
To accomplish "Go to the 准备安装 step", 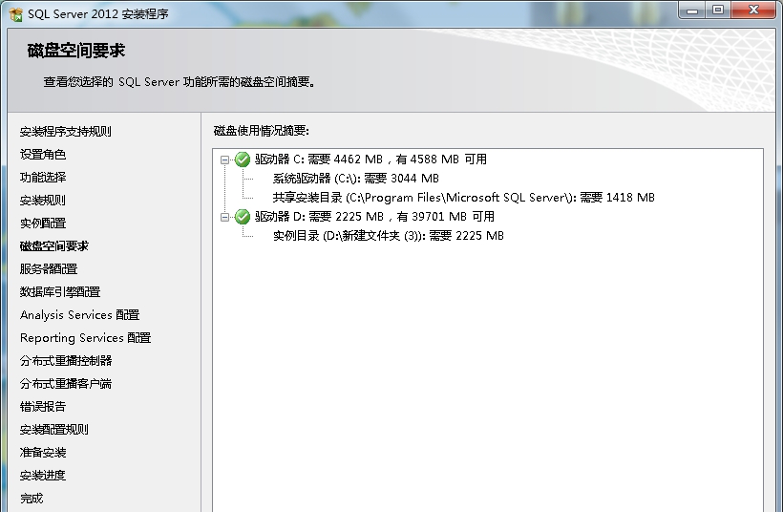I will [43, 453].
